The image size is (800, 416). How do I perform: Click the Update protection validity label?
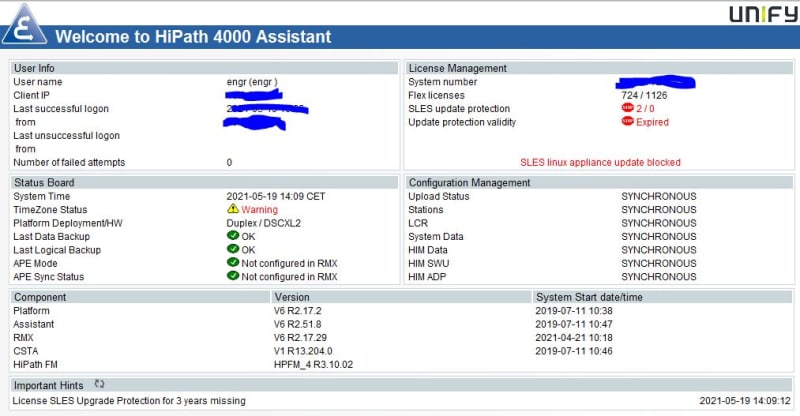coord(462,122)
